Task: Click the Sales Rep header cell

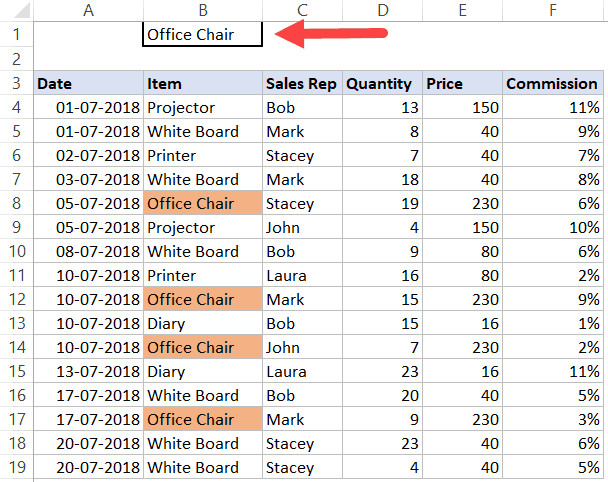Action: (301, 83)
